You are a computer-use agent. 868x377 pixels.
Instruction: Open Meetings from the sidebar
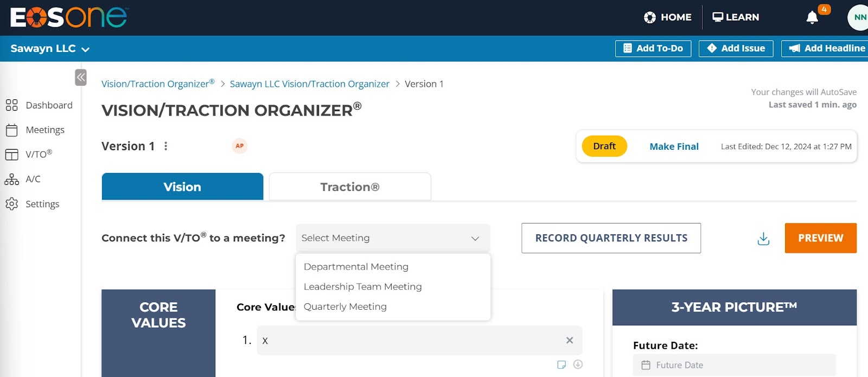coord(35,130)
